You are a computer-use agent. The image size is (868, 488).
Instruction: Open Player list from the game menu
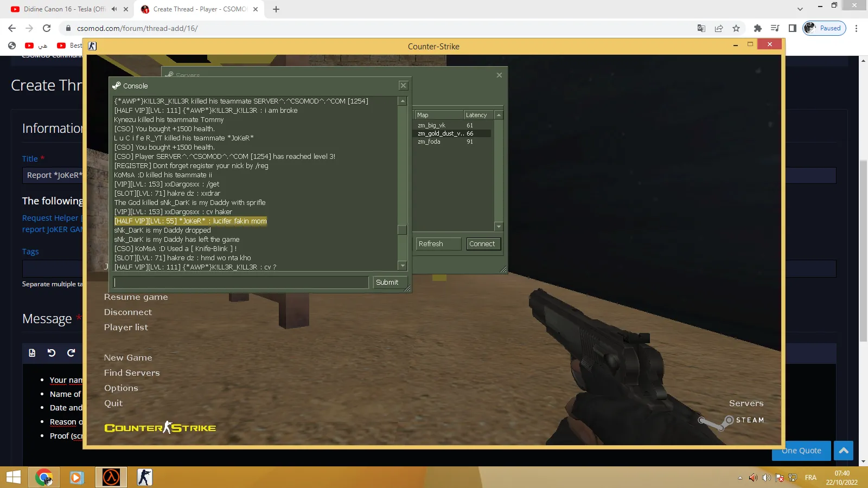pos(126,328)
